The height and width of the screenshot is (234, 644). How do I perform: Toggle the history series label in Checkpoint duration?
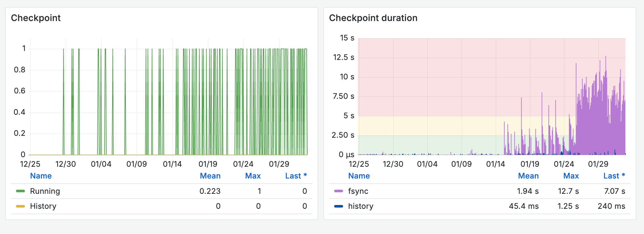[x=361, y=206]
